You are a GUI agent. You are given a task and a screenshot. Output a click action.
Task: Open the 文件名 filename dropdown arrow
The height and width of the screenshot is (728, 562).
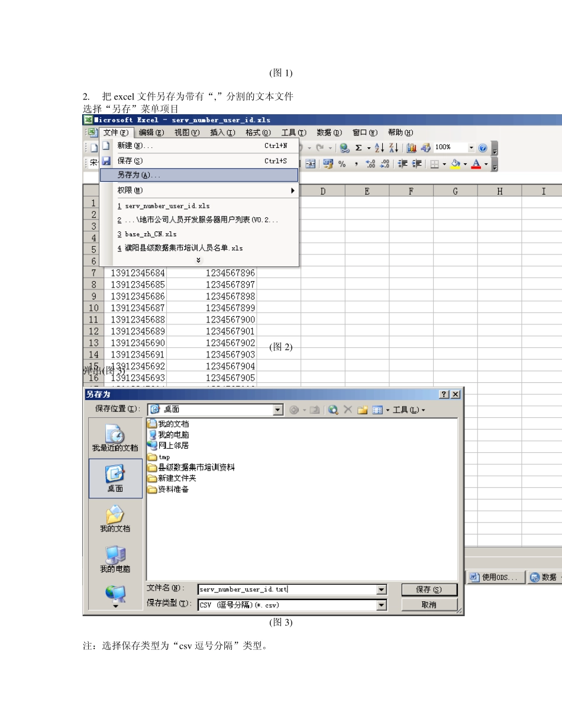tap(381, 590)
